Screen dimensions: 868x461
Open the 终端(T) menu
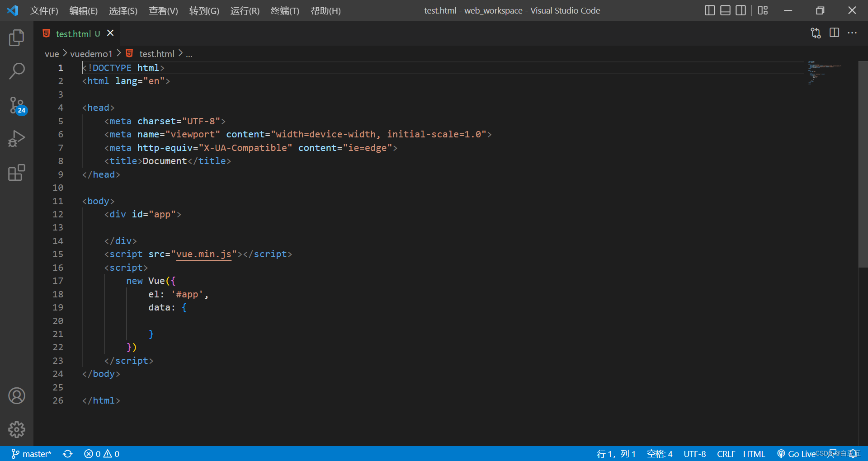[x=285, y=10]
